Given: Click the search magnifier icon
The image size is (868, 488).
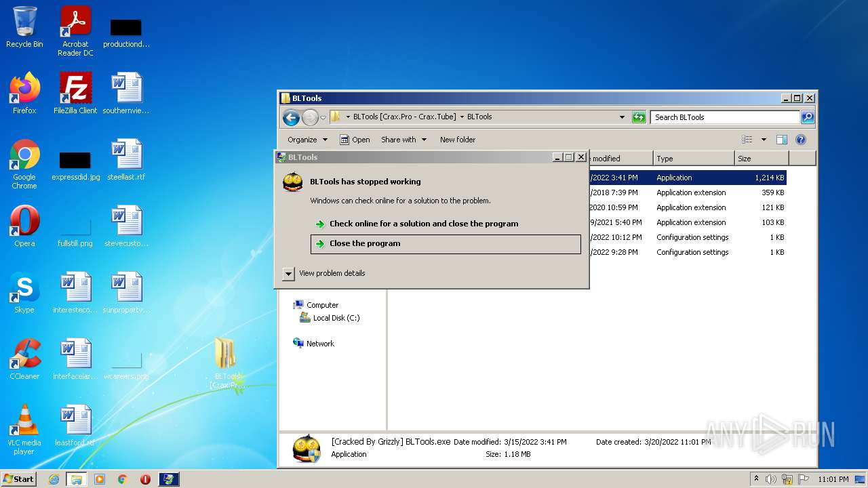Looking at the screenshot, I should [807, 117].
